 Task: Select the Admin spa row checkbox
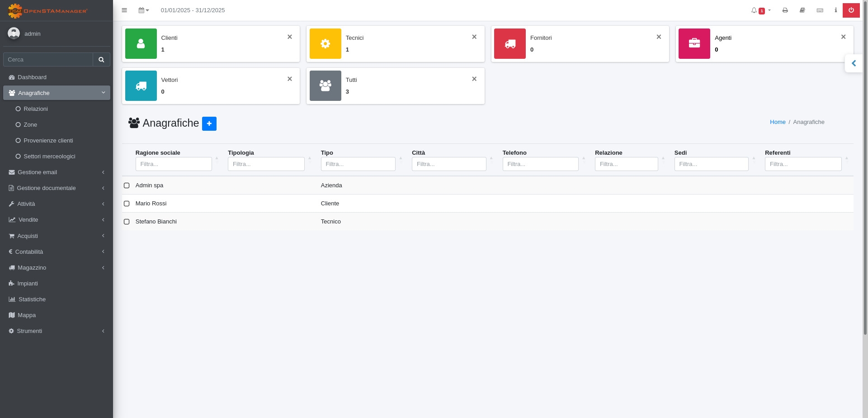click(127, 185)
